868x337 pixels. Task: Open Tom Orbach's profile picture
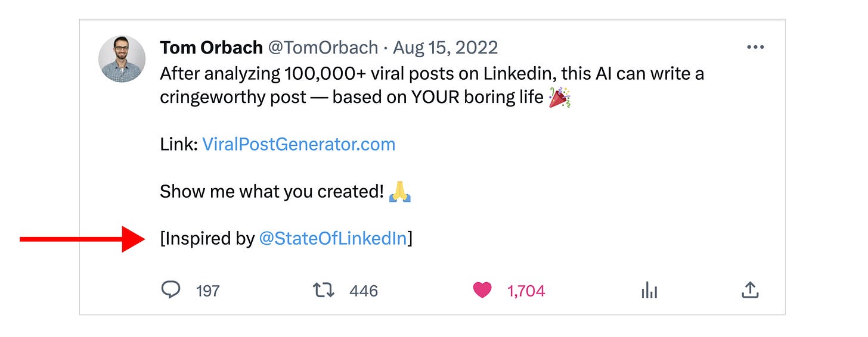tap(122, 59)
